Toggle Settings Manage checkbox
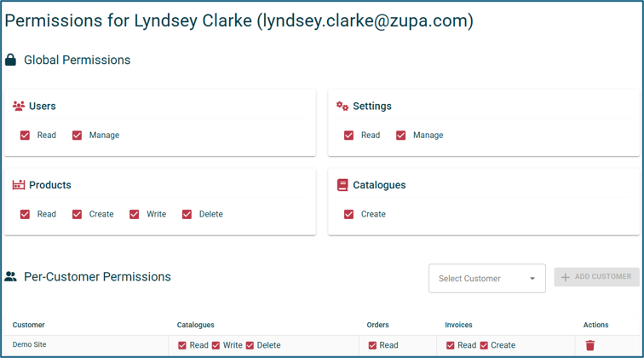644x358 pixels. click(401, 136)
